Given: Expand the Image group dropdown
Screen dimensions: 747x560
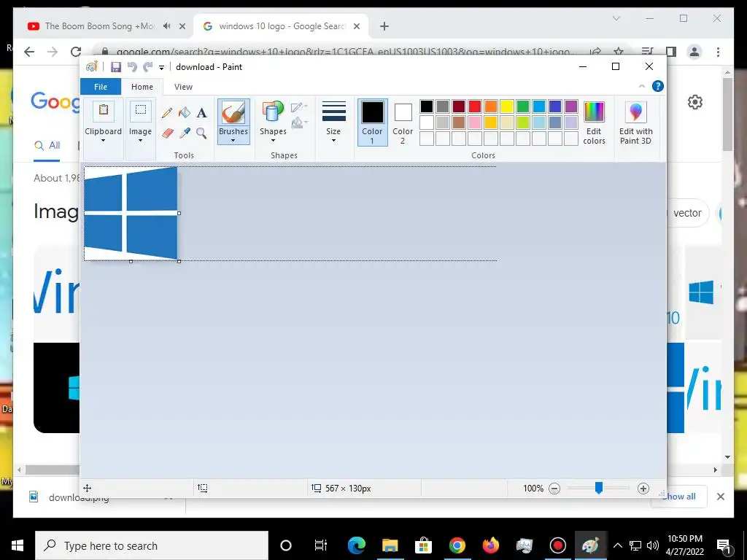Looking at the screenshot, I should [x=141, y=141].
